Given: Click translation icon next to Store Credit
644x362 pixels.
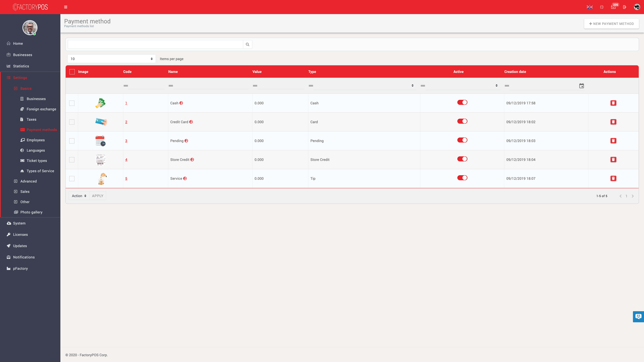Looking at the screenshot, I should click(192, 160).
